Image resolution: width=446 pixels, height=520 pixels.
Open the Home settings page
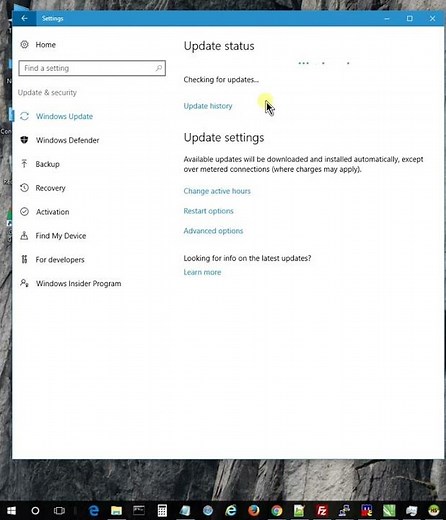pos(46,45)
